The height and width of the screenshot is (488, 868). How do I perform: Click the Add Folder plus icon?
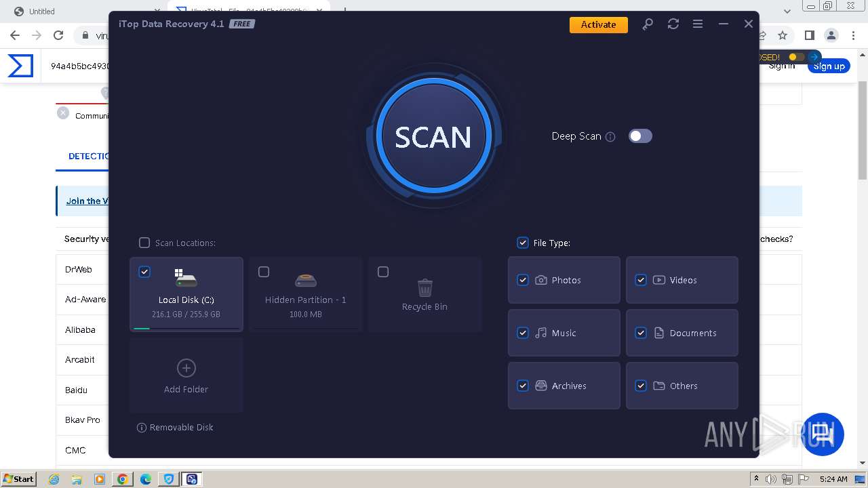(186, 368)
